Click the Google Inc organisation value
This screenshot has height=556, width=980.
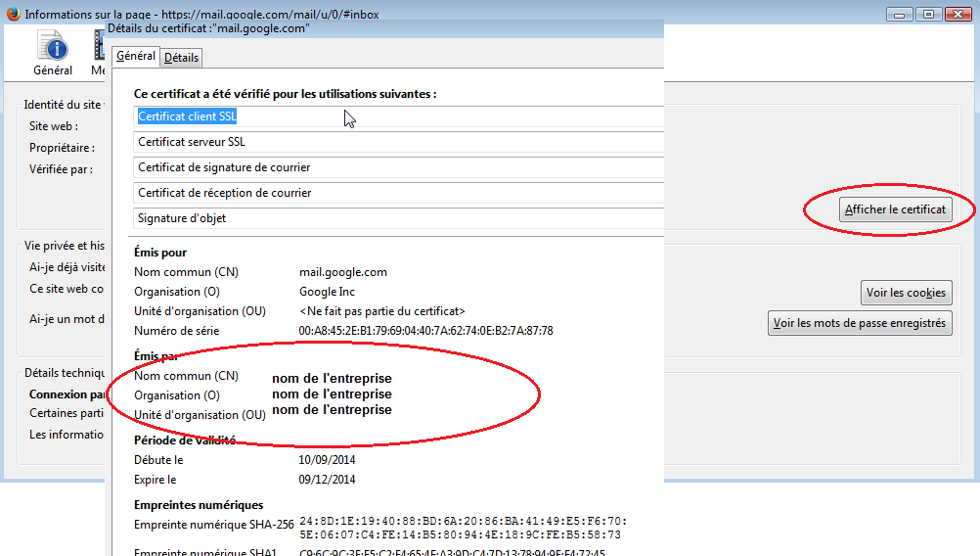pyautogui.click(x=327, y=292)
